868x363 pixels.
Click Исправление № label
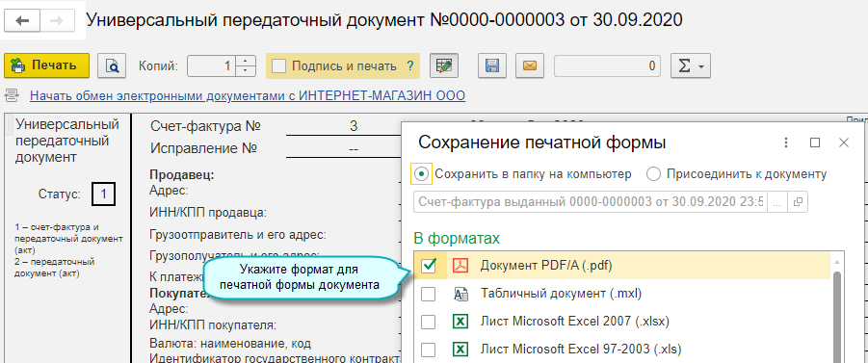(x=203, y=148)
